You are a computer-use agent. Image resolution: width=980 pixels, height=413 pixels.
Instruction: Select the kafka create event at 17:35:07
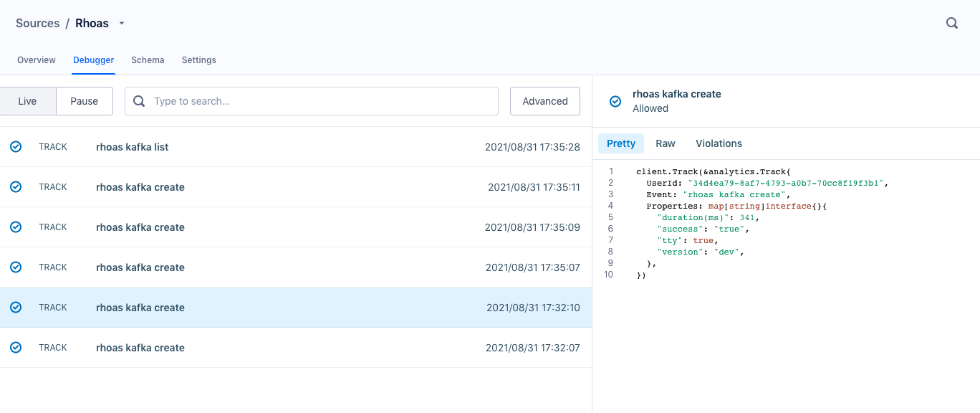click(x=296, y=267)
